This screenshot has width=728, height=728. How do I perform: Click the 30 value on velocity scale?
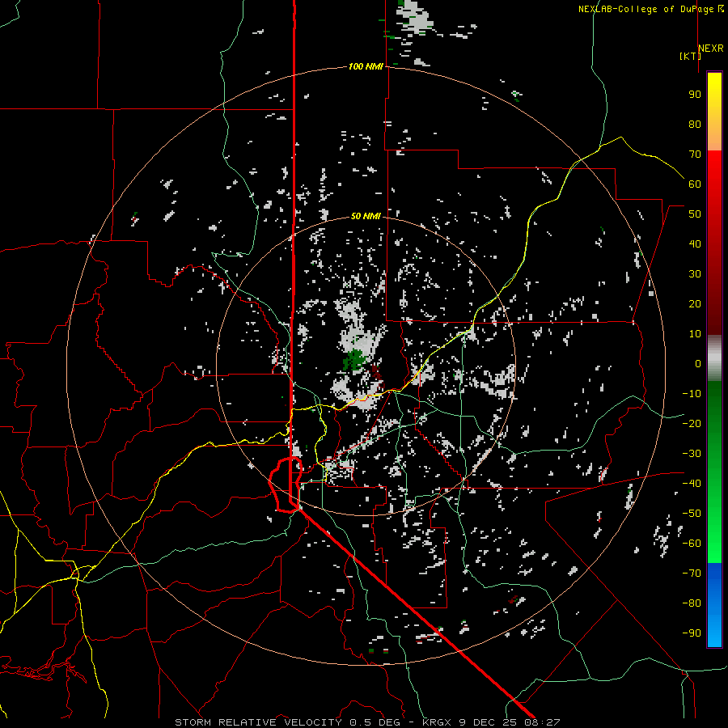[x=695, y=274]
